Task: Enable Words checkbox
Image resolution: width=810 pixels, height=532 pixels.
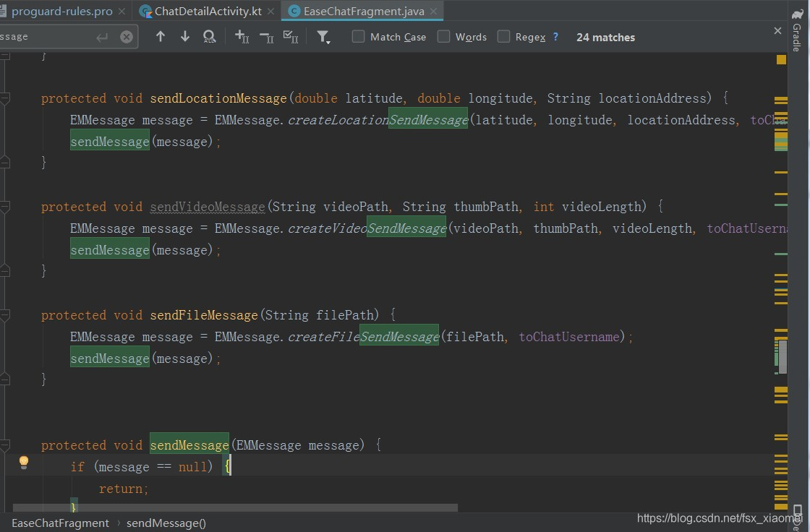Action: [x=443, y=36]
